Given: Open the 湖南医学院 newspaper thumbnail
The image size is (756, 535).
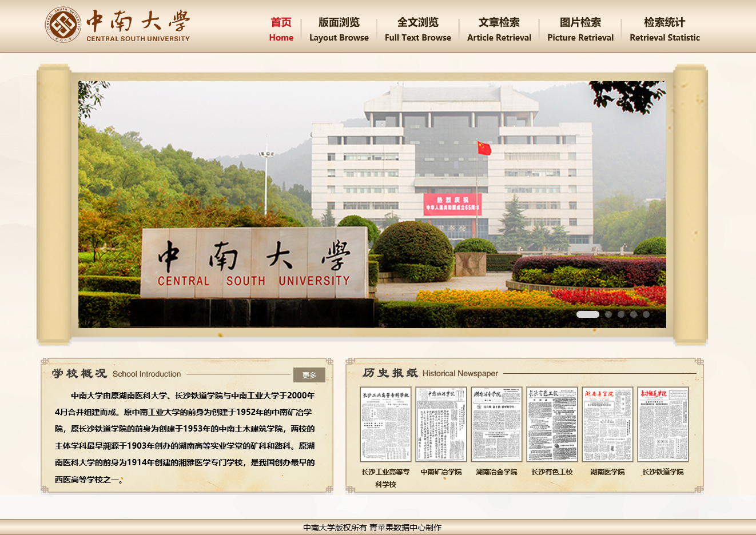Looking at the screenshot, I should (x=607, y=424).
